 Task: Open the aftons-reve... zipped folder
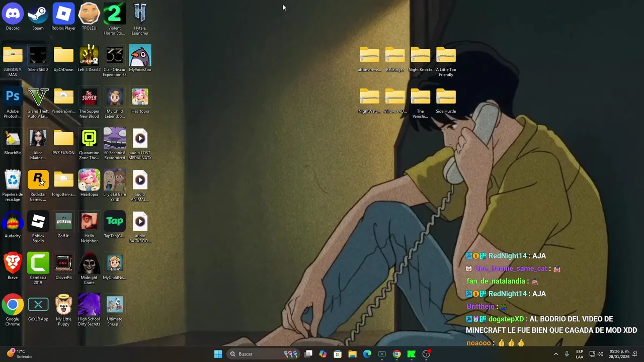pos(369,59)
